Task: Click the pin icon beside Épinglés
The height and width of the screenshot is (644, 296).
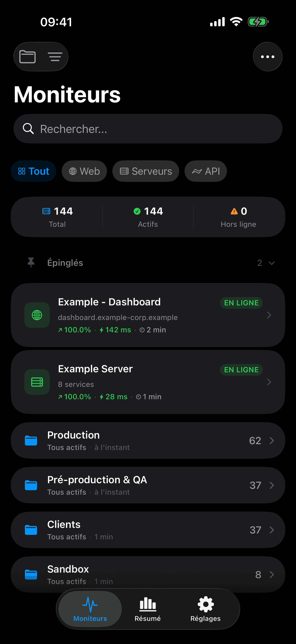Action: pos(31,262)
